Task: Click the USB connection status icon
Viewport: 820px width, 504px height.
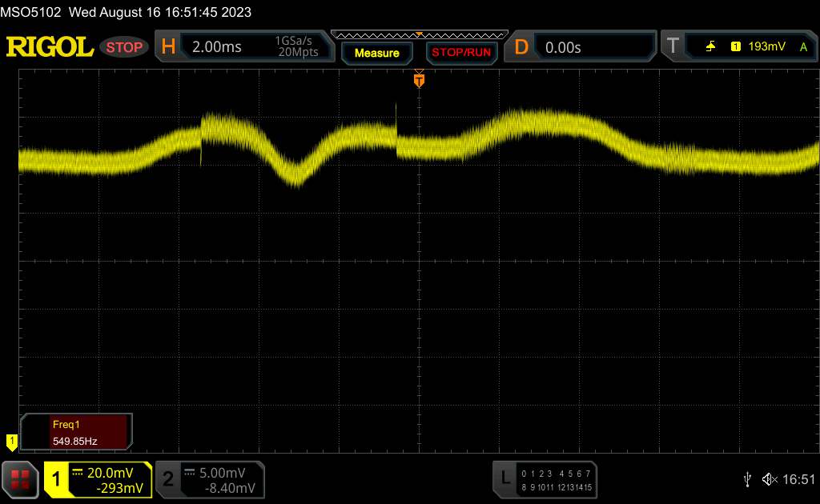Action: (x=748, y=479)
